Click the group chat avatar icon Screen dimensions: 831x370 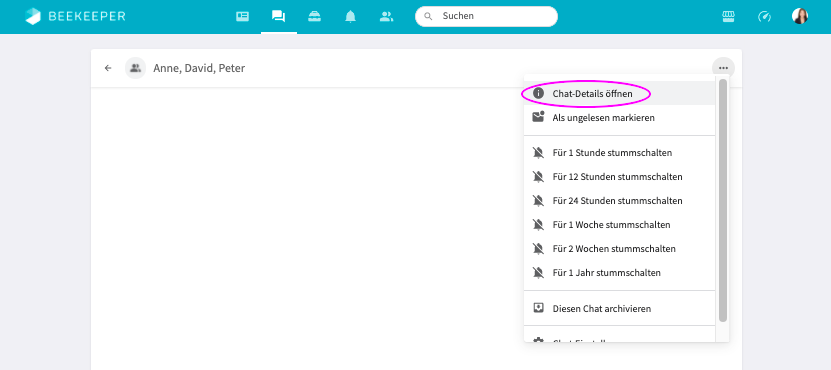coord(135,68)
